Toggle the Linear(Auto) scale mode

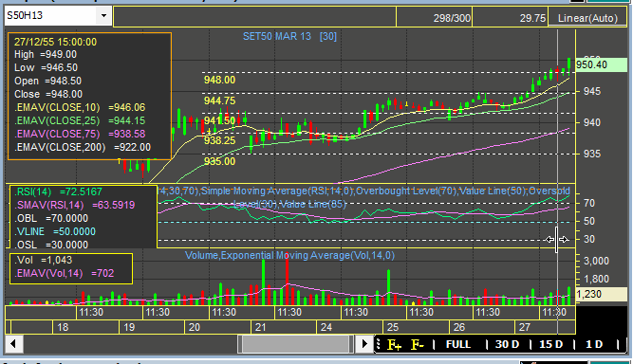[x=587, y=18]
